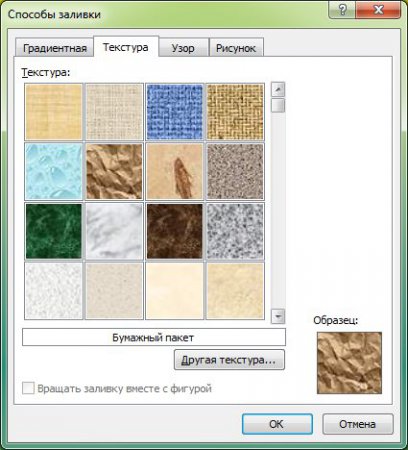The image size is (408, 450).
Task: Click the texture list scroll down arrow
Action: tap(278, 316)
